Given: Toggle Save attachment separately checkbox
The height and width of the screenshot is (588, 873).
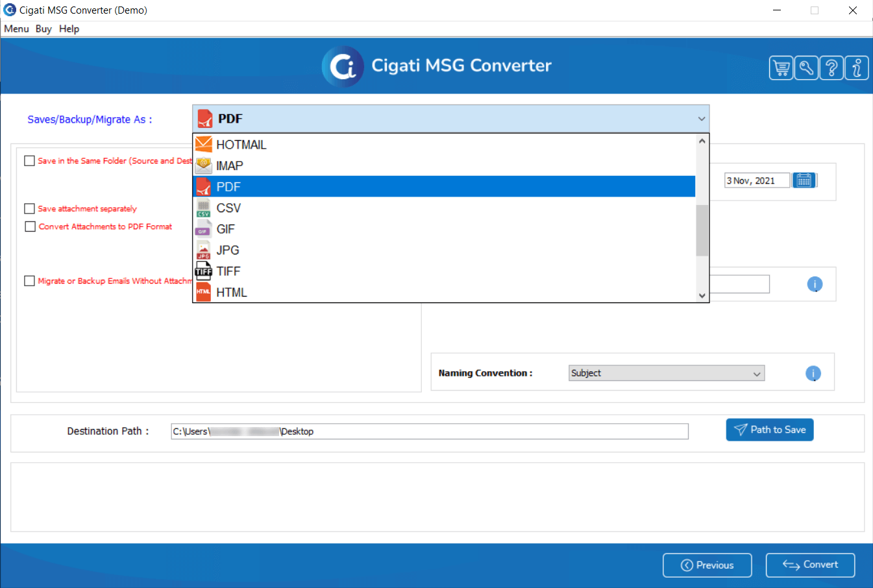Looking at the screenshot, I should point(29,208).
